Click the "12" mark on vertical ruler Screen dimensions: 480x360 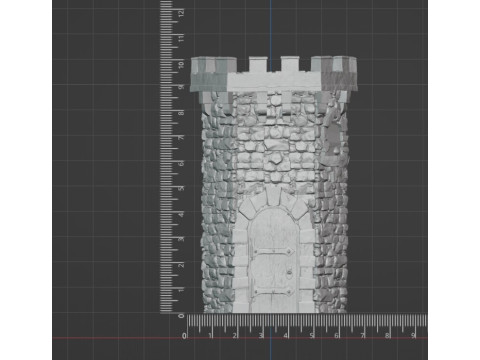(x=181, y=14)
